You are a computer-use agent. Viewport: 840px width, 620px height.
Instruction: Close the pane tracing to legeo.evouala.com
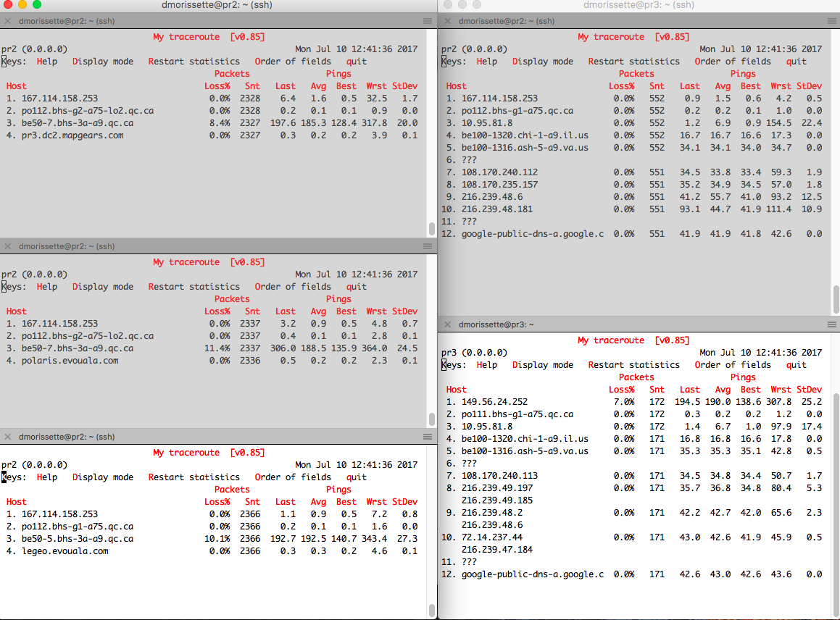[7, 437]
